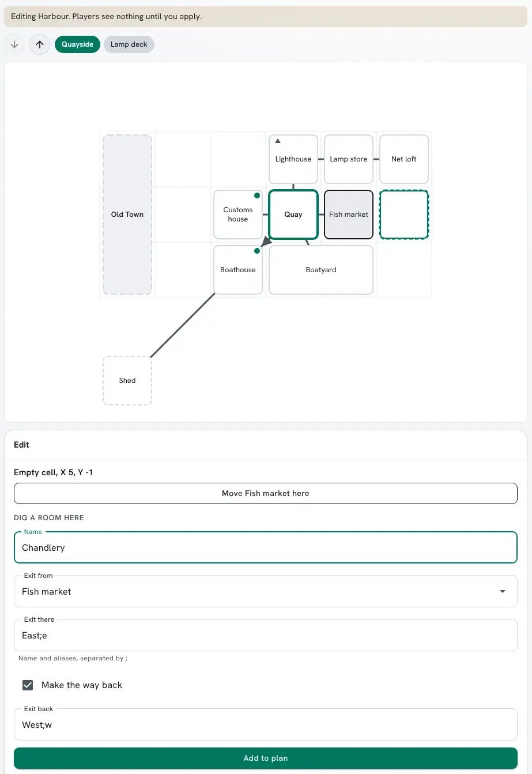Go up one floor with the up arrow
Viewport: 532px width, 774px height.
(40, 44)
